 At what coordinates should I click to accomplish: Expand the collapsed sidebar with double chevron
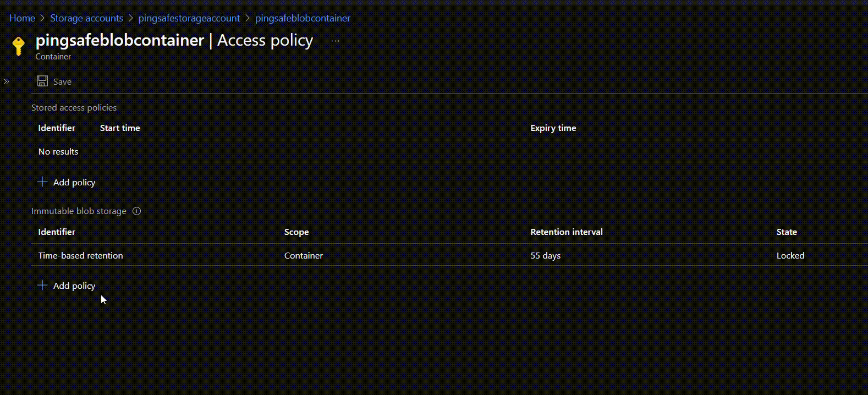pos(7,81)
